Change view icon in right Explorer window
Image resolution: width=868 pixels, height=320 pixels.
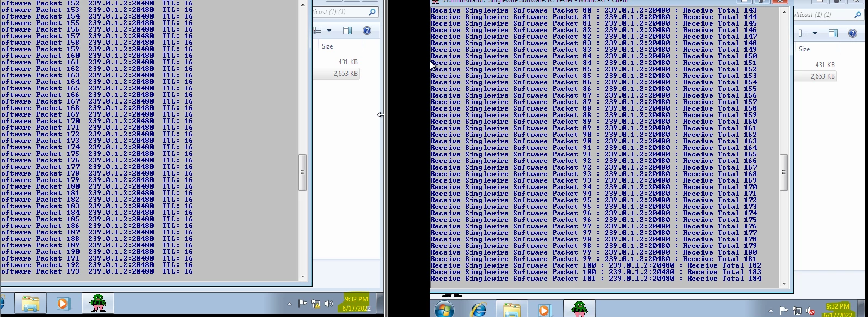click(803, 33)
